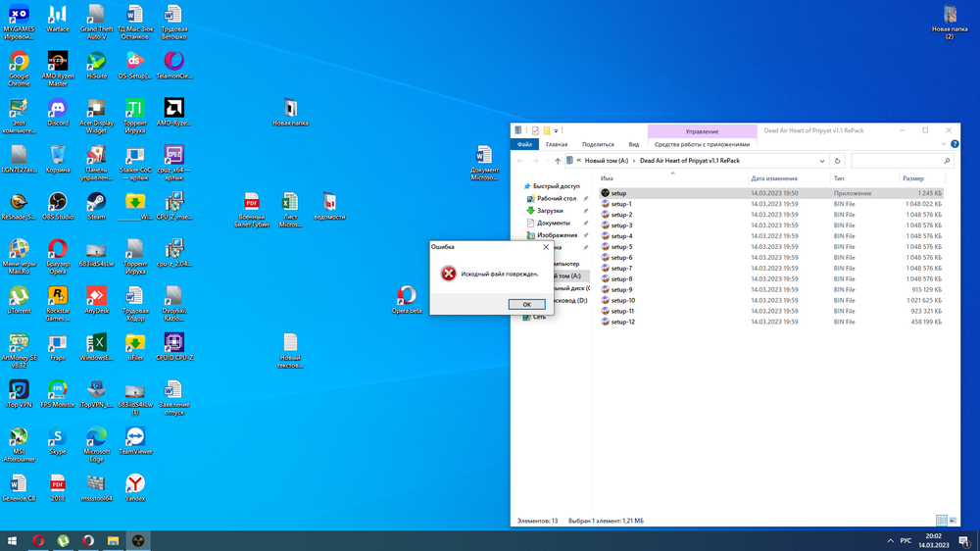Expand the Explorer ribbon chevron
The height and width of the screenshot is (551, 980).
click(943, 144)
